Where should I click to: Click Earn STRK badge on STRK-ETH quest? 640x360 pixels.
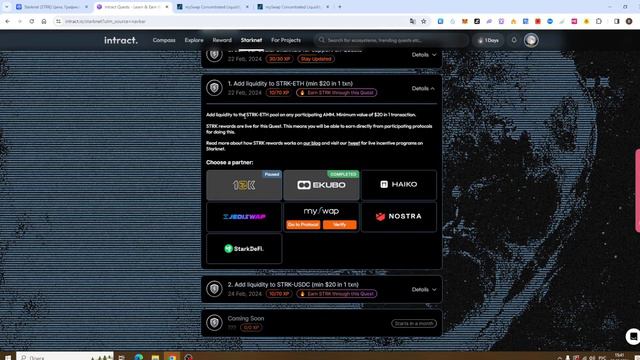pyautogui.click(x=337, y=93)
